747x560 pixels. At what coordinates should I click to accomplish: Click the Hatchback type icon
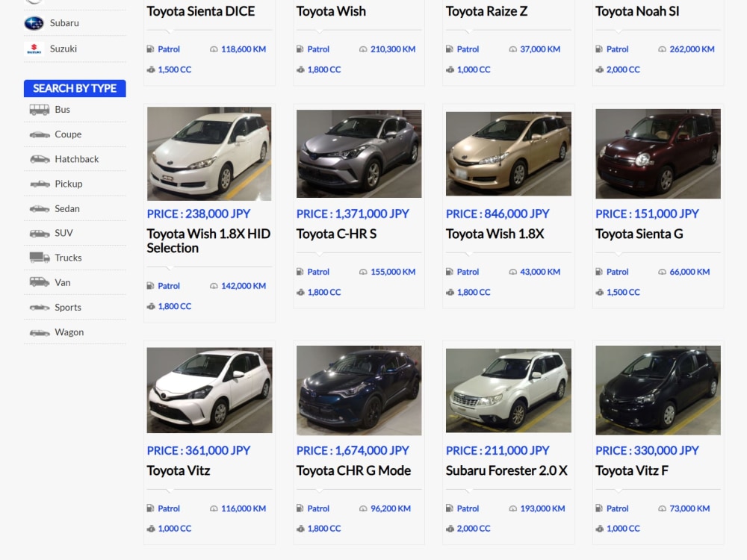pos(40,159)
